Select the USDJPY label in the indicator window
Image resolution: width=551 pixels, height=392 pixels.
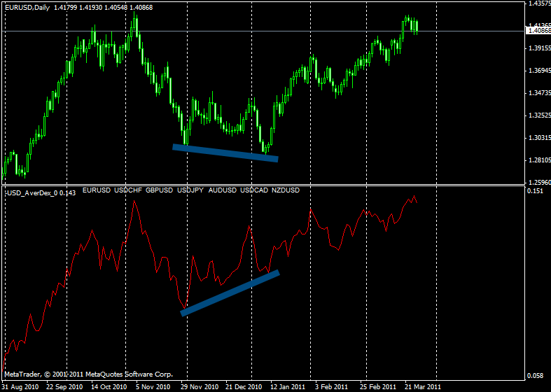pos(193,190)
